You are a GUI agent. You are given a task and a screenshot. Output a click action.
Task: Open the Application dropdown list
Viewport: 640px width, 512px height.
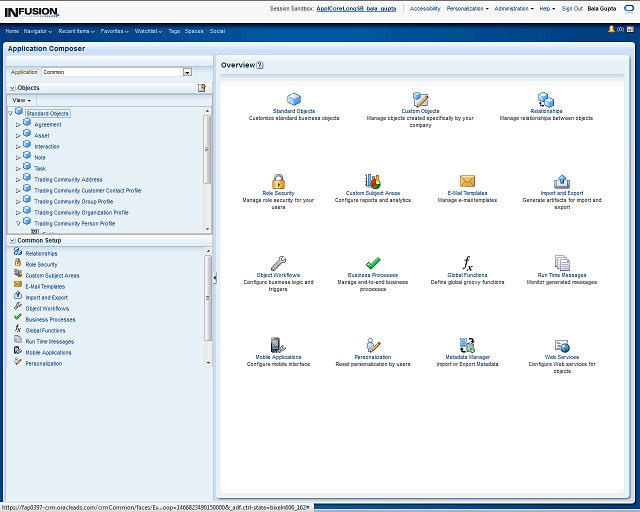pos(187,72)
